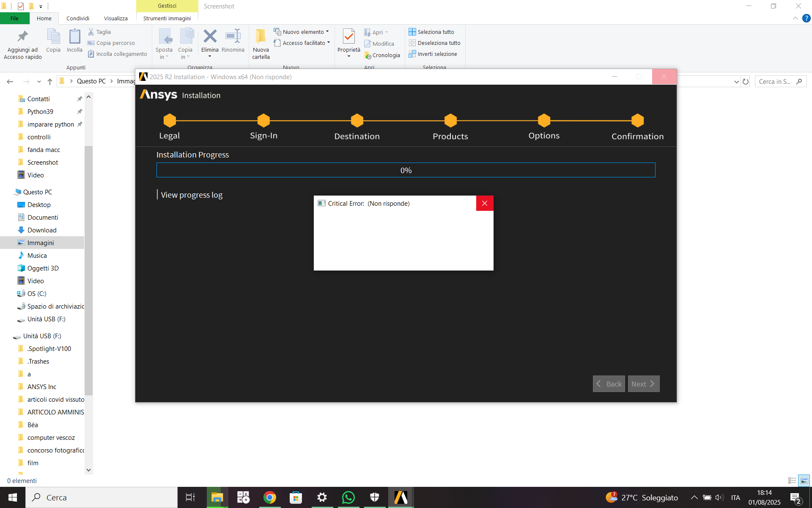
Task: Select Python39 folder in sidebar
Action: click(40, 111)
